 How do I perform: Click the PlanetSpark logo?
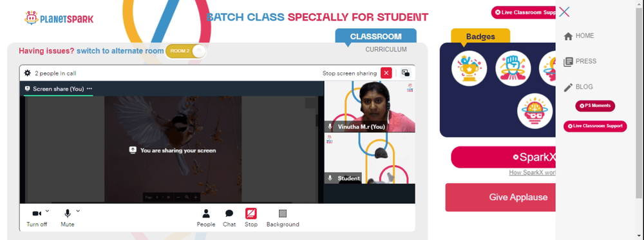59,18
